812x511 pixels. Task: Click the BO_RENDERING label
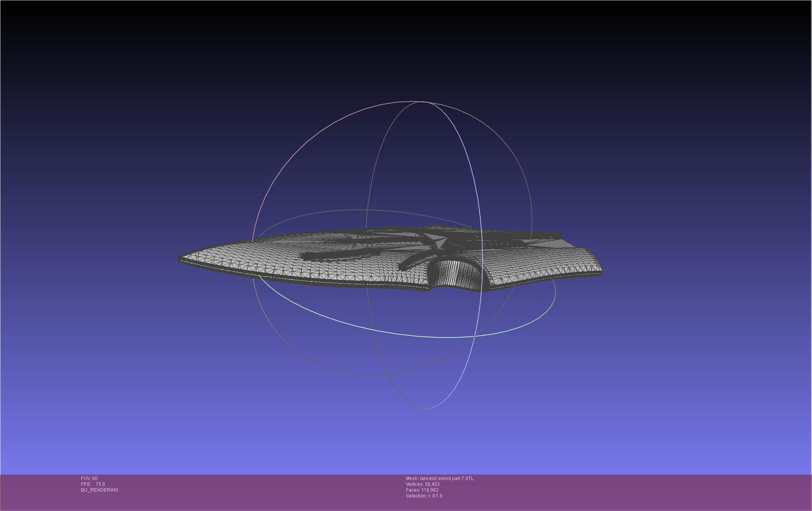click(100, 490)
